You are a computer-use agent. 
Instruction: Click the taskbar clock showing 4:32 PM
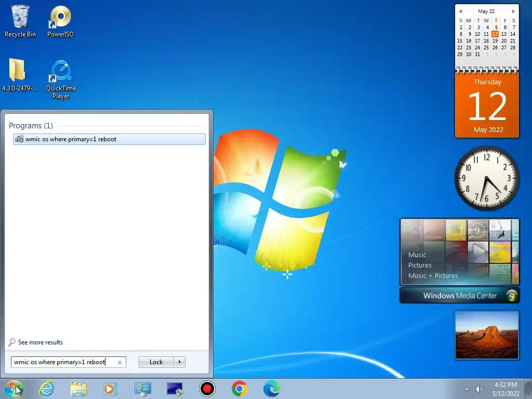click(506, 389)
